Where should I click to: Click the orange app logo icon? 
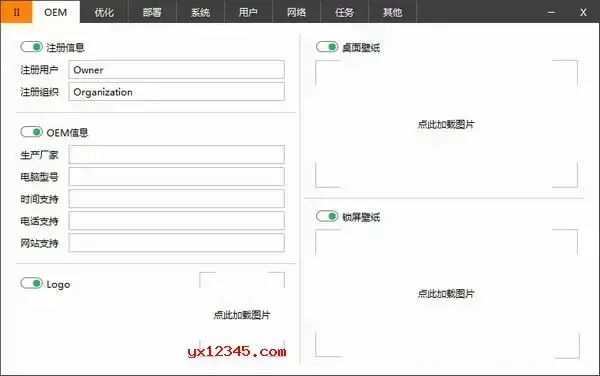tap(16, 12)
